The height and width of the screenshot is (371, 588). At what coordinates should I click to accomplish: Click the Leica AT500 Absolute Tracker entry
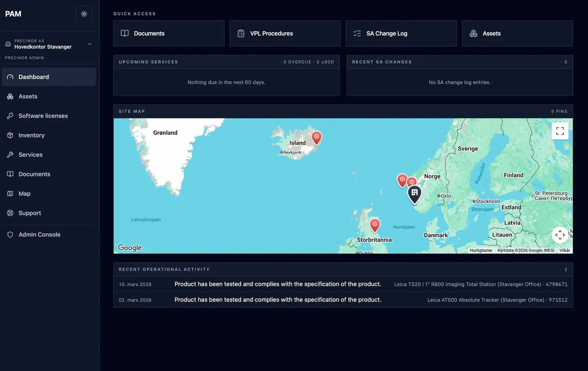pyautogui.click(x=497, y=300)
